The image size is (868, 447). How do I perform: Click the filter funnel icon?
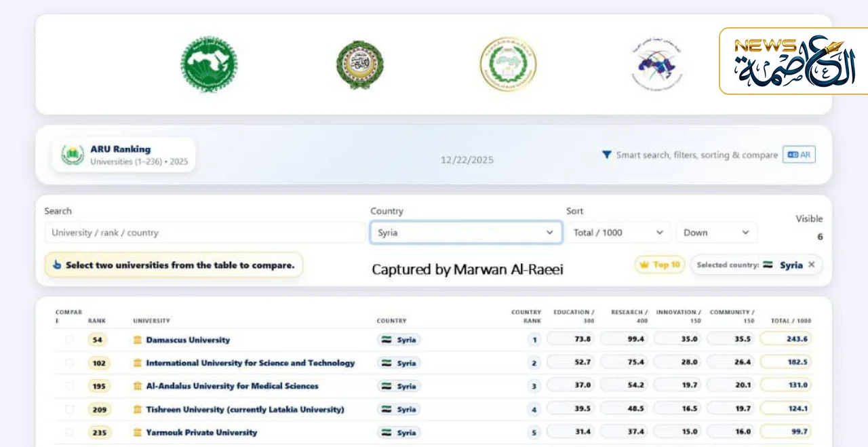coord(607,155)
